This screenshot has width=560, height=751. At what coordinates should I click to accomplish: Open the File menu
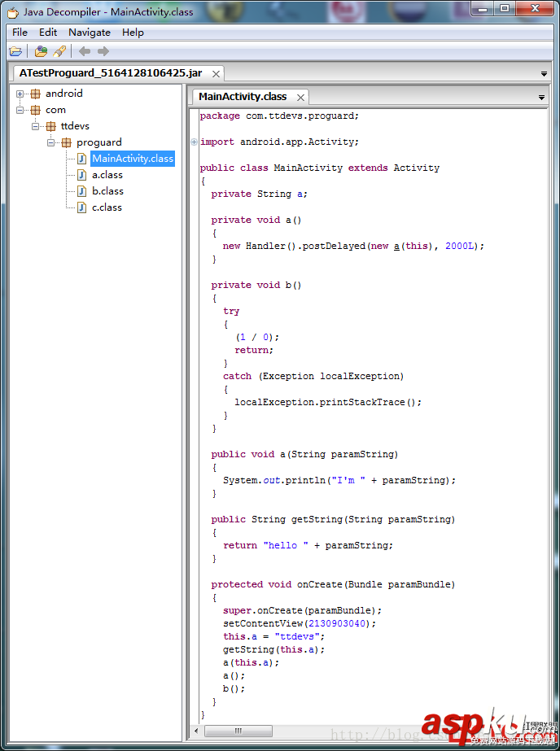[20, 33]
